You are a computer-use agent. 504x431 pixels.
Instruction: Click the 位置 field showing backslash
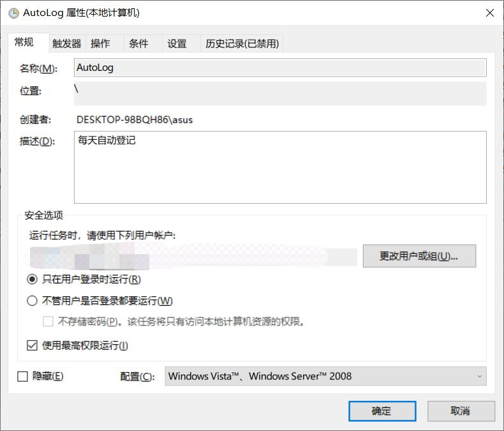(280, 94)
